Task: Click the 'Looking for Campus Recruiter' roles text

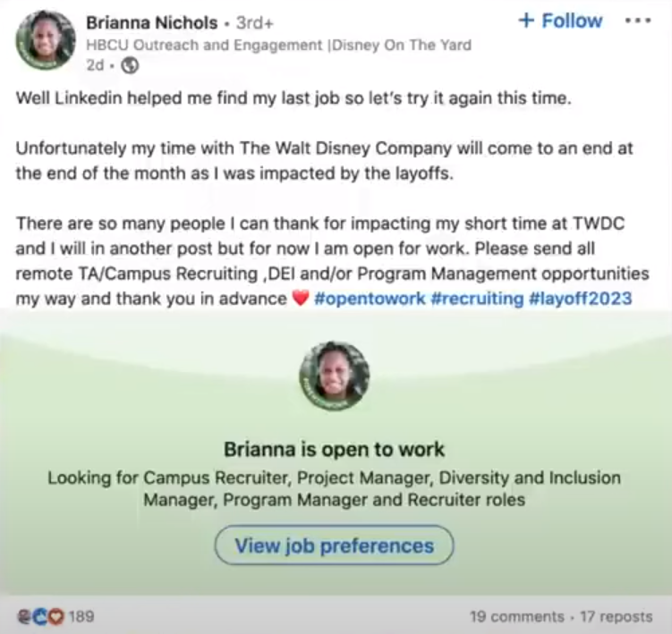Action: pyautogui.click(x=335, y=489)
